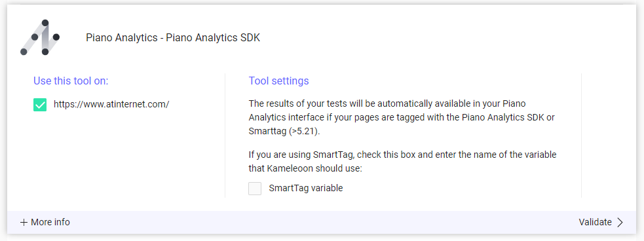Click the green checkmark for atinternet.com
The width and height of the screenshot is (644, 241).
coord(40,105)
